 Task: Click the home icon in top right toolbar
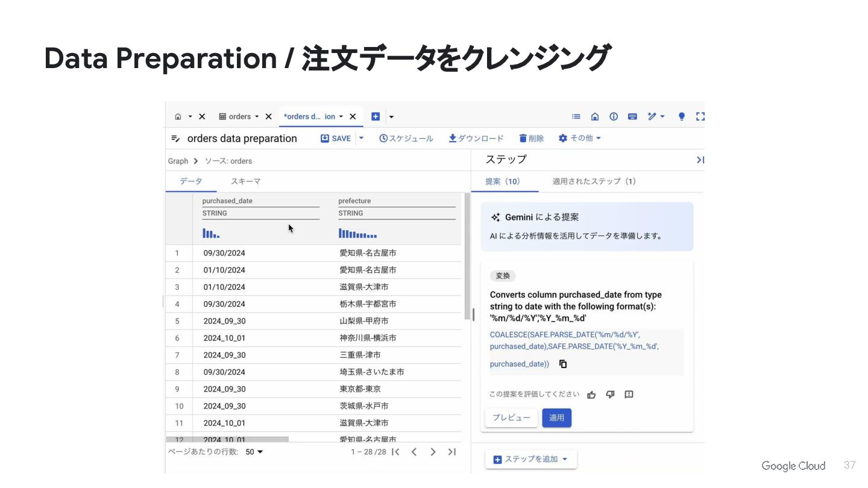coord(595,117)
